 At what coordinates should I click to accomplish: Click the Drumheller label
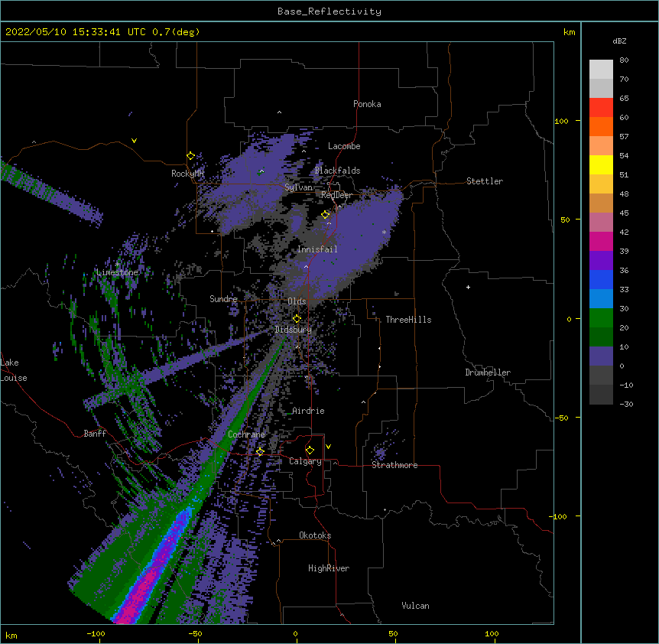488,372
